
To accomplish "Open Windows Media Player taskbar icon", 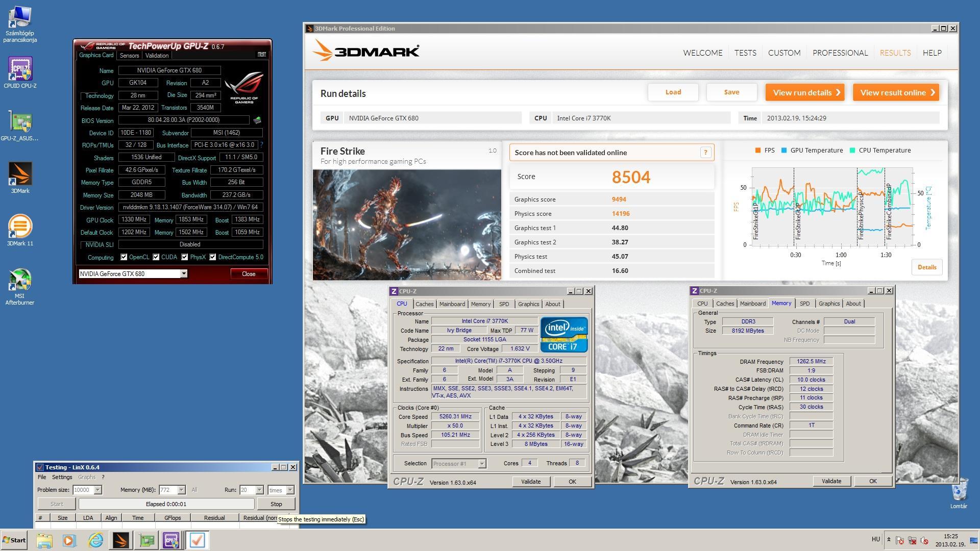I will point(69,540).
